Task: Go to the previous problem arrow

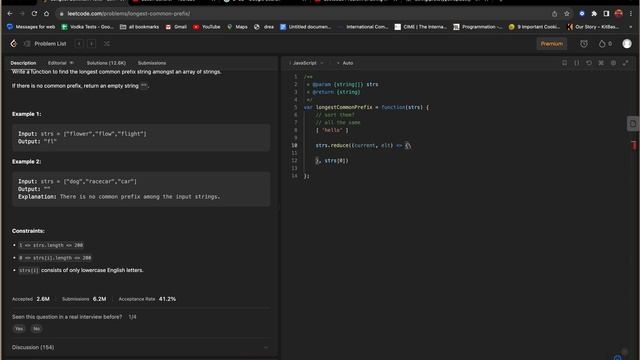Action: click(x=79, y=44)
